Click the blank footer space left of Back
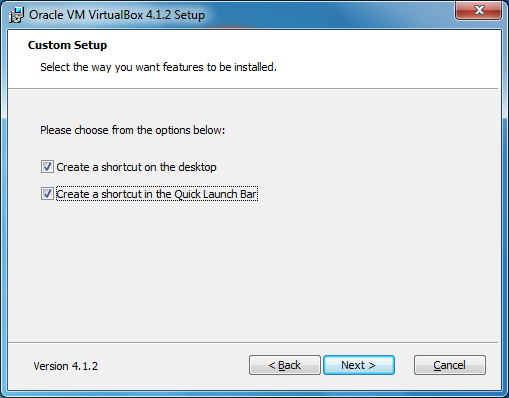Screen dimensions: 509x398 point(173,366)
